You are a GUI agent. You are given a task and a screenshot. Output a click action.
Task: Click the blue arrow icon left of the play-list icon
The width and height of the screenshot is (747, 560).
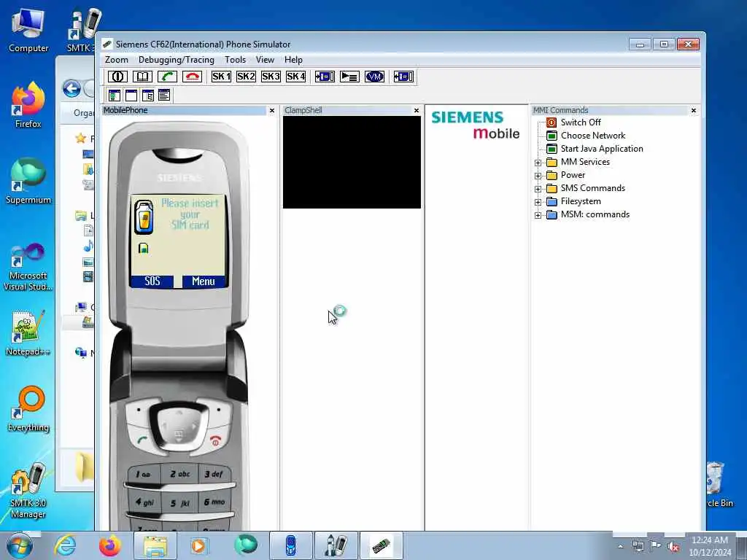pos(325,77)
